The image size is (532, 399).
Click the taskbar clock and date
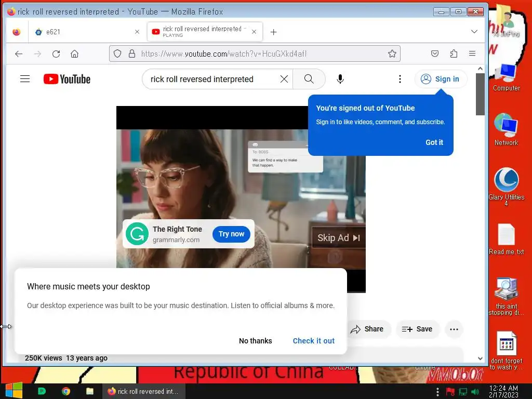point(503,391)
